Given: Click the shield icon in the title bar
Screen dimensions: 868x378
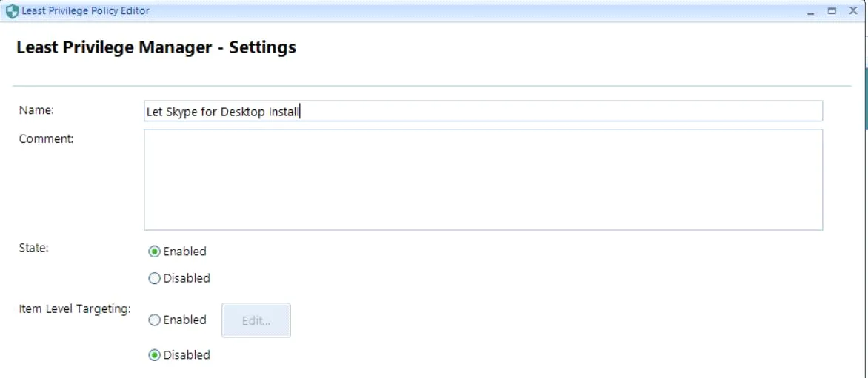Looking at the screenshot, I should tap(11, 11).
